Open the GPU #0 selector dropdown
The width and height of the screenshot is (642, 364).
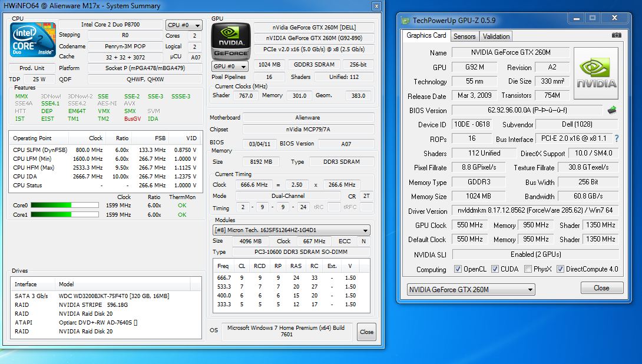[230, 66]
